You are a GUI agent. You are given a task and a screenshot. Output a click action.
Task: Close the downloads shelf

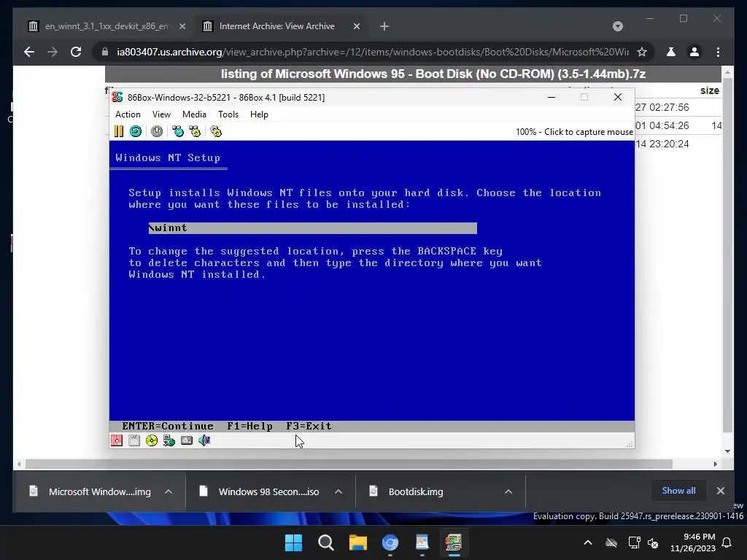(720, 491)
